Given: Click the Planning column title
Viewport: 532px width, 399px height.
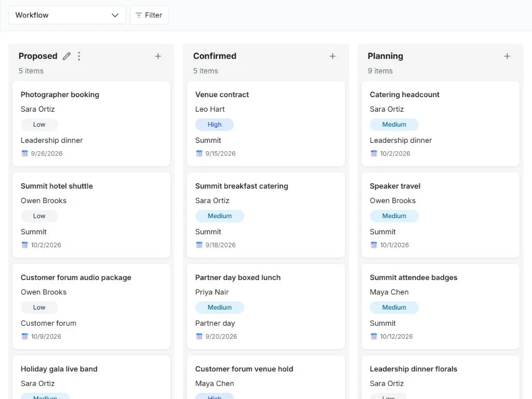Looking at the screenshot, I should click(385, 56).
